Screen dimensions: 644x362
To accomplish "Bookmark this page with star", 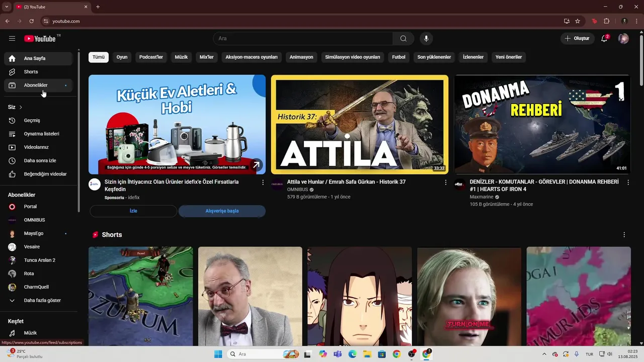I will coord(578,21).
